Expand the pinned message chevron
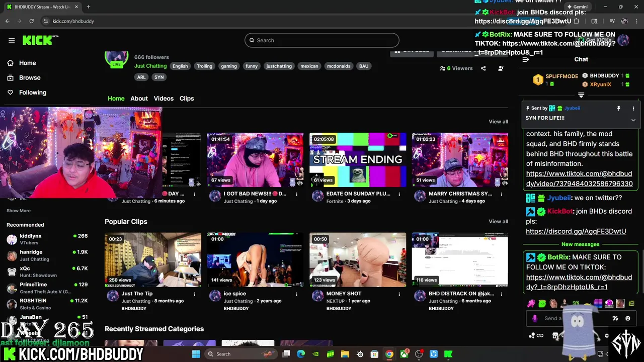This screenshot has width=644, height=362. tap(633, 120)
